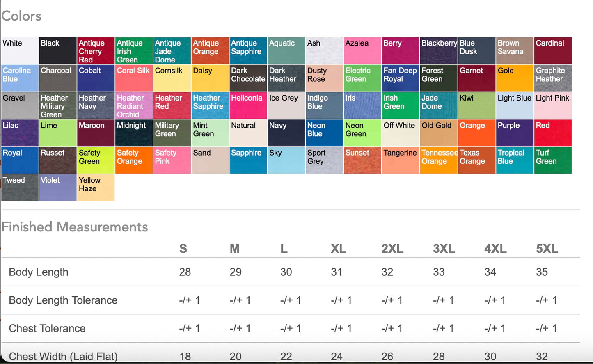
Task: Click the Turf Green swatch
Action: pos(553,160)
